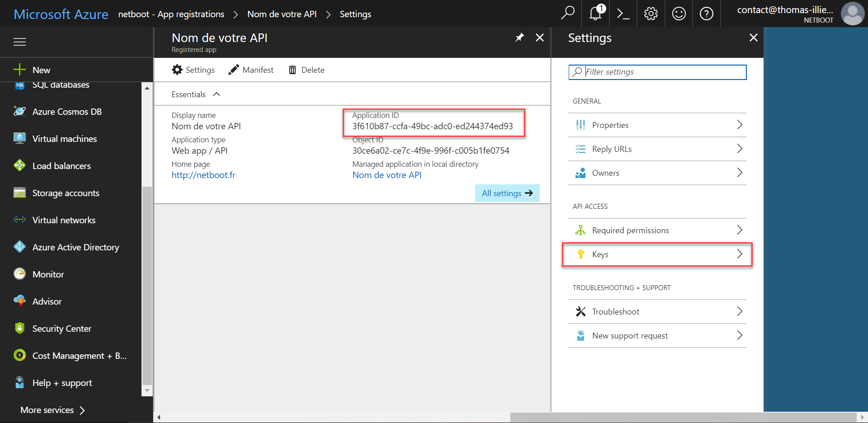This screenshot has width=868, height=423.
Task: Click the account name contact@thomas-illie...
Action: coord(785,9)
